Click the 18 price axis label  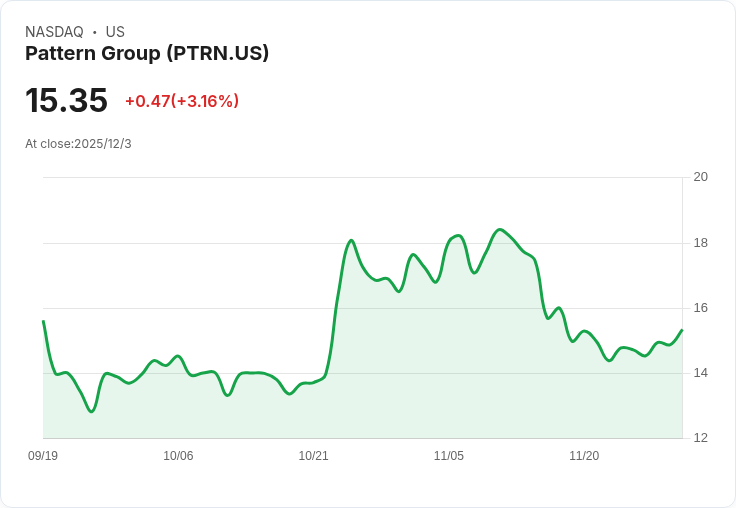point(701,243)
